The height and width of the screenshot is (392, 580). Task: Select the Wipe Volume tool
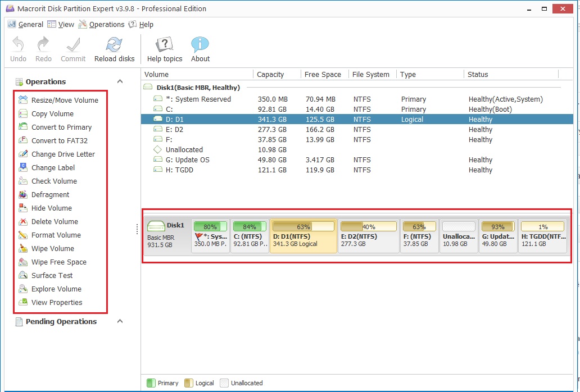pyautogui.click(x=53, y=248)
